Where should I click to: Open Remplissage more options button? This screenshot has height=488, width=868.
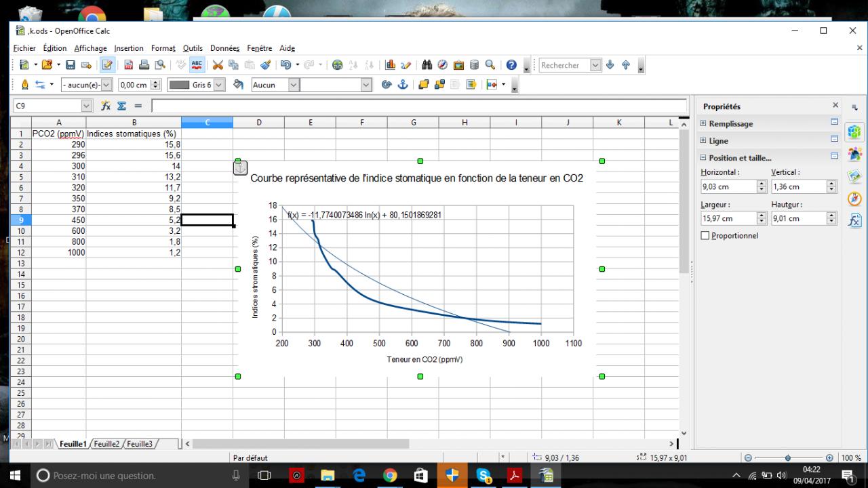(835, 123)
